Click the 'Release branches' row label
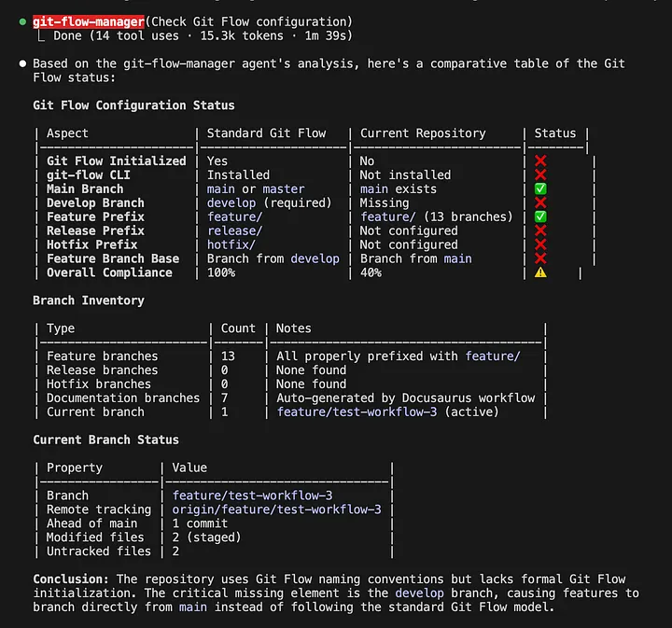672x628 pixels. pos(103,370)
